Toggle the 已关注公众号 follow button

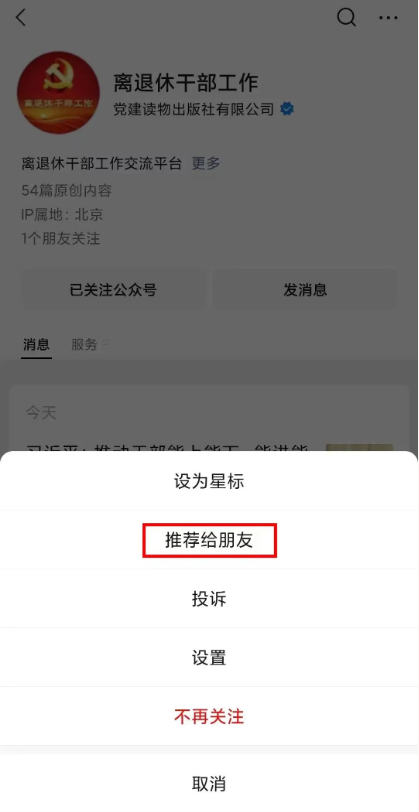[x=113, y=289]
